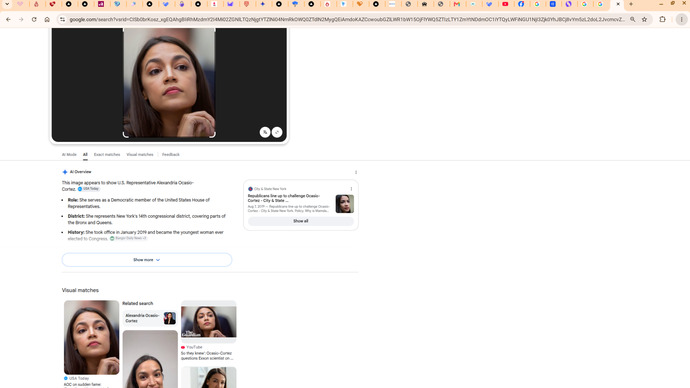Open the tab search dropdown arrow
The image size is (690, 388).
point(7,4)
